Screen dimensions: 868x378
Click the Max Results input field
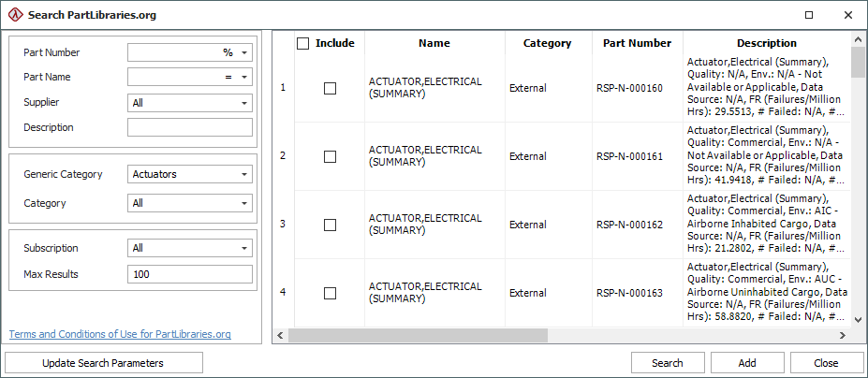pyautogui.click(x=190, y=274)
